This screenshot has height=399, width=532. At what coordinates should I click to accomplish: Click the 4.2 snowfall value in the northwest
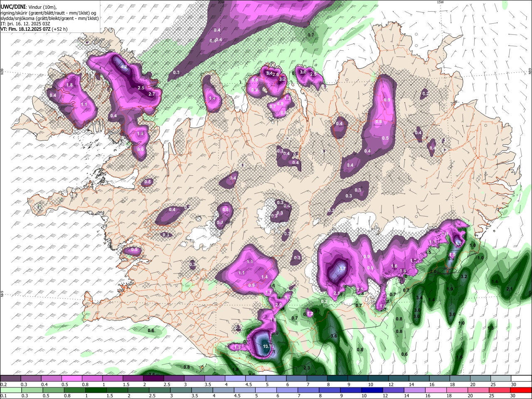[x=123, y=66]
